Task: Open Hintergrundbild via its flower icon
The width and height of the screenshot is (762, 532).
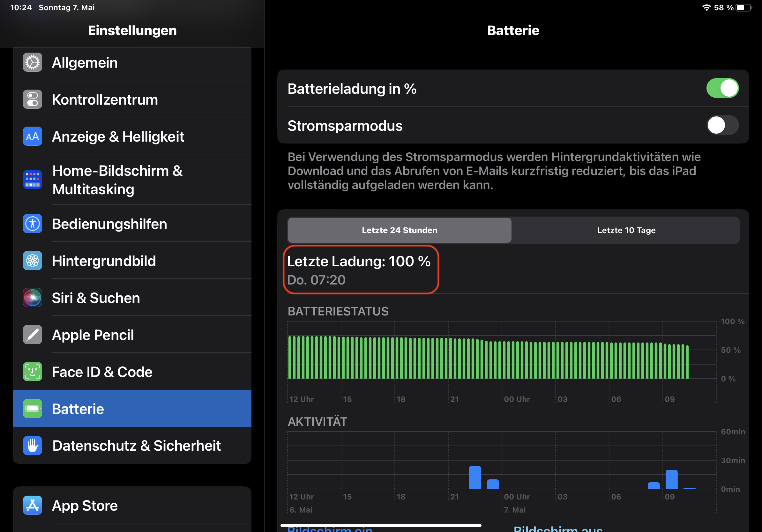Action: (32, 261)
